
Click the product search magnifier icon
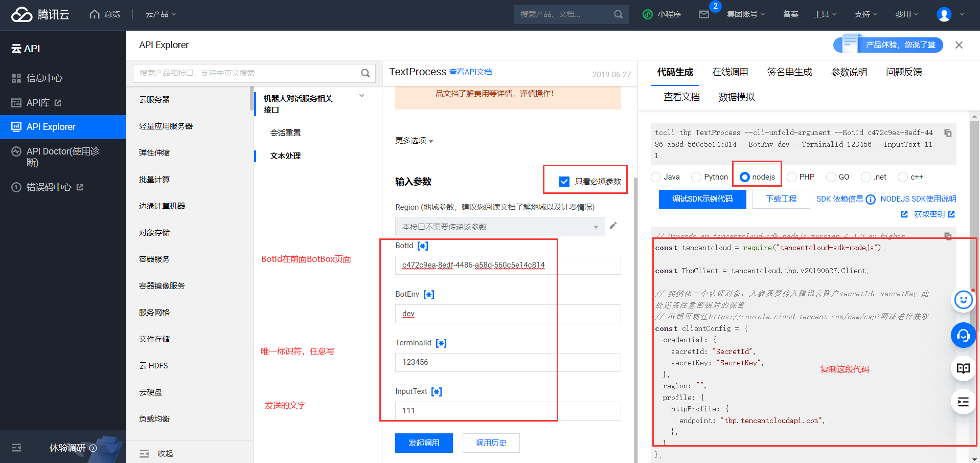(x=365, y=73)
